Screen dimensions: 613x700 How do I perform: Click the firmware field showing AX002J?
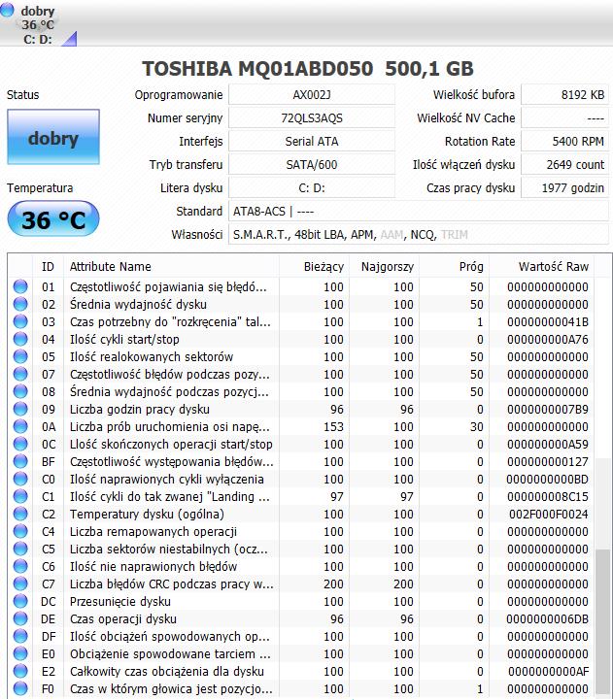(312, 94)
